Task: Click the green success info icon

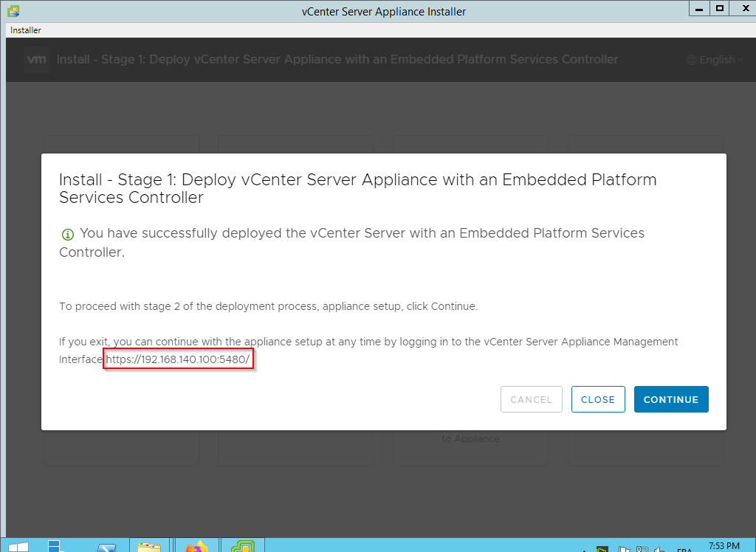Action: click(67, 235)
